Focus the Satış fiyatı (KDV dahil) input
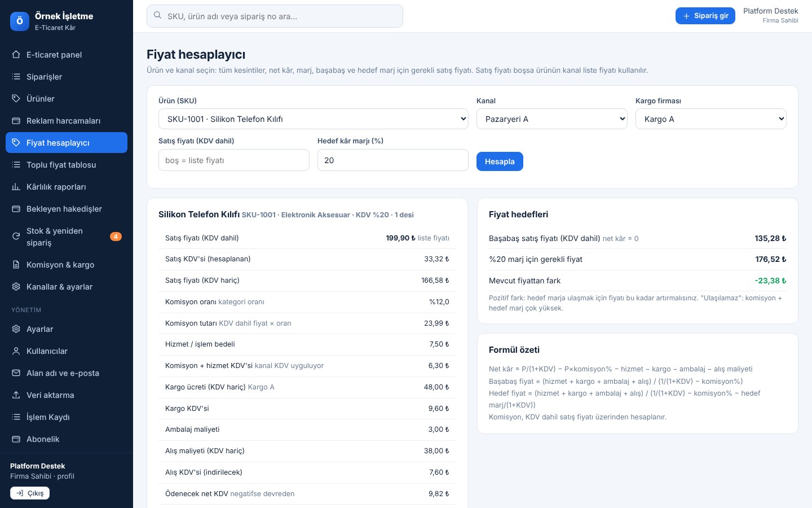812x508 pixels. pos(234,160)
